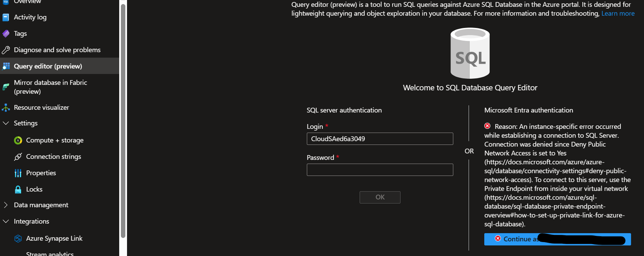Focus the Password input field
This screenshot has width=644, height=256.
380,170
